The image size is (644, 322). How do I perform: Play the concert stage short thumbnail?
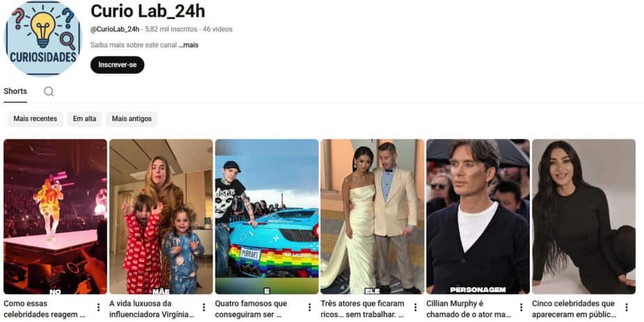pos(56,217)
